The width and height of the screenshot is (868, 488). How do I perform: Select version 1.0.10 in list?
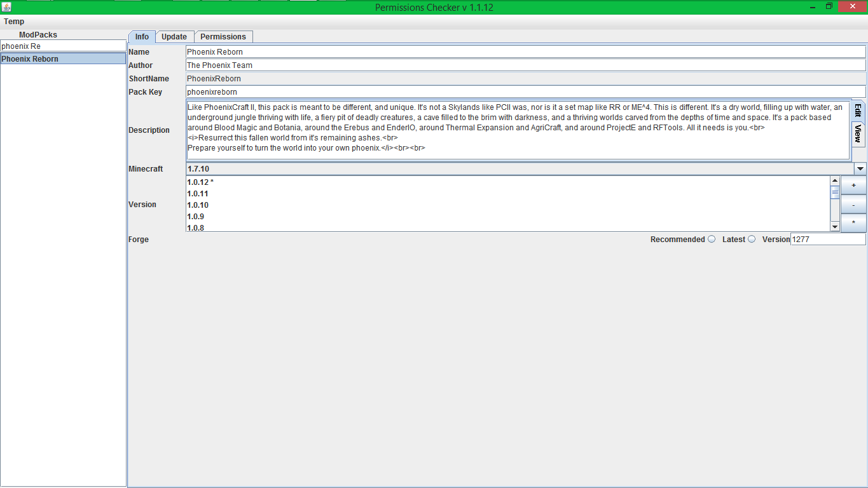507,205
